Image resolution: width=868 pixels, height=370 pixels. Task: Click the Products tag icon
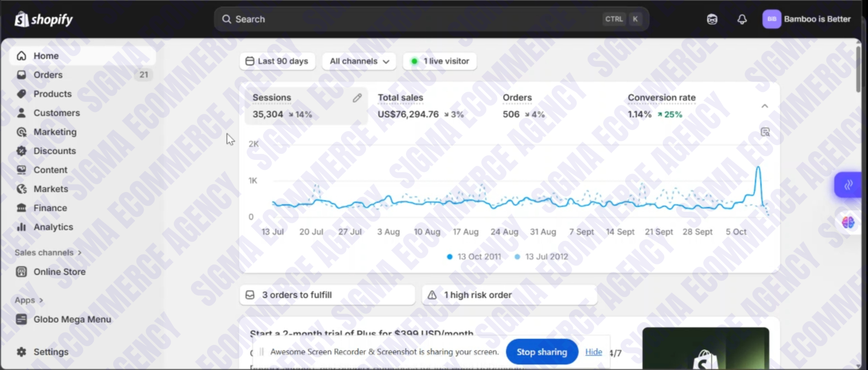point(21,94)
